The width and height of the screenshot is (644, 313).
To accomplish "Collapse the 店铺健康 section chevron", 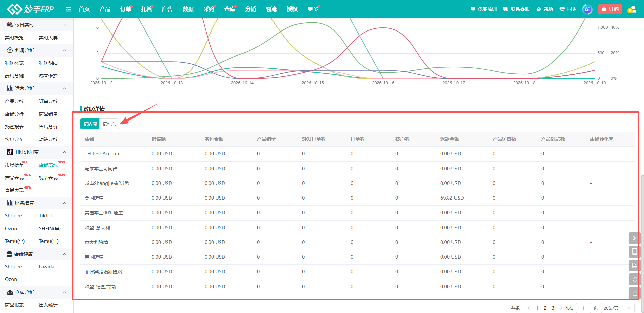I will click(64, 254).
